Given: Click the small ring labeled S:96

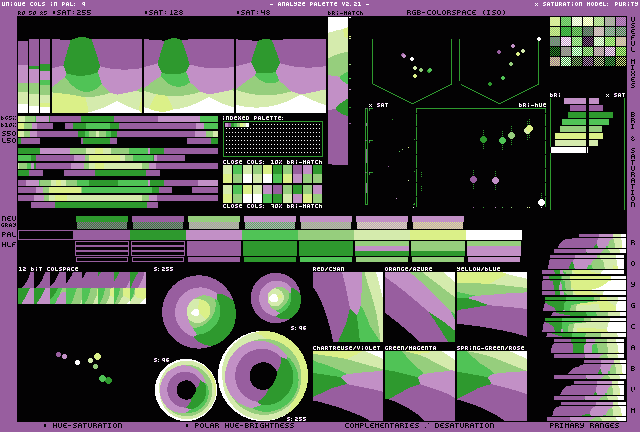Looking at the screenshot, I should (276, 297).
